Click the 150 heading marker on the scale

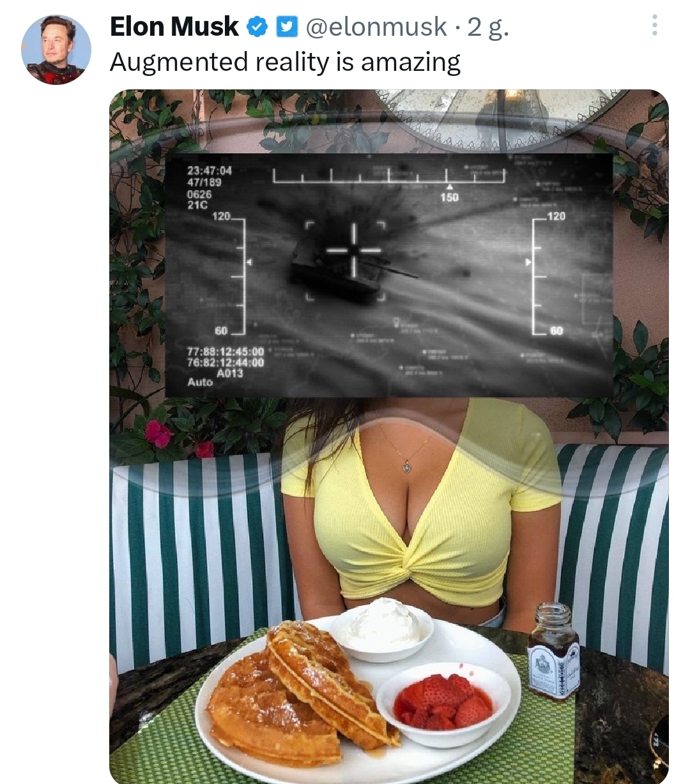[x=449, y=197]
